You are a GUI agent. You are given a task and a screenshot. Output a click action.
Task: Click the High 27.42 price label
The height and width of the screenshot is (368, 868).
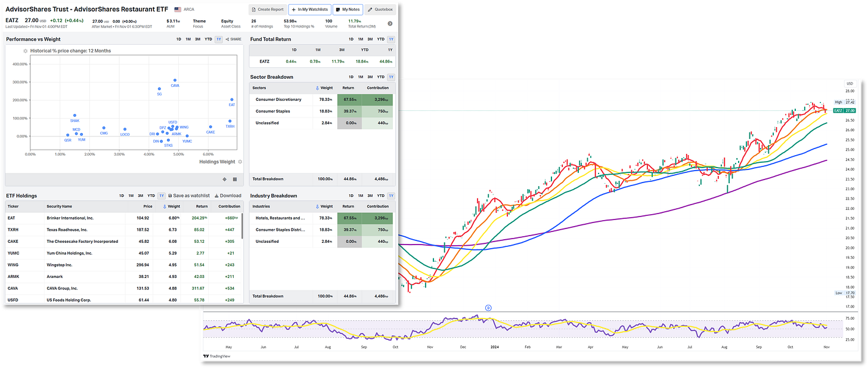845,103
